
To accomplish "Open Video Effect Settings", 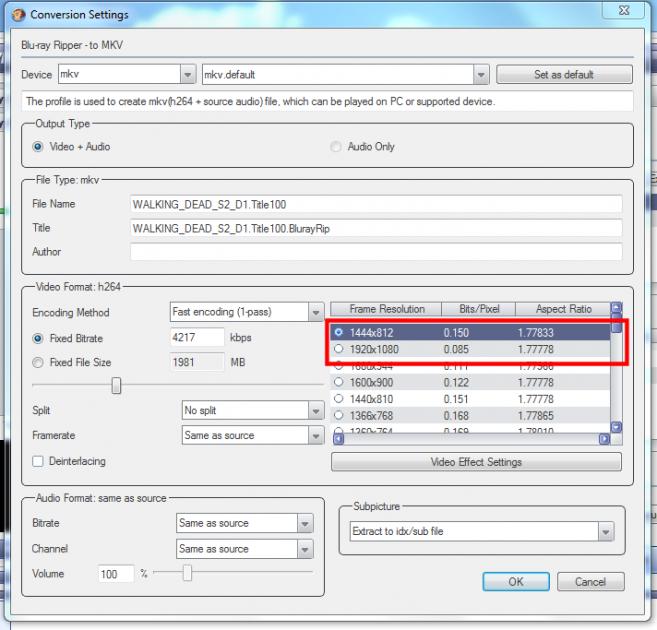I will click(476, 462).
